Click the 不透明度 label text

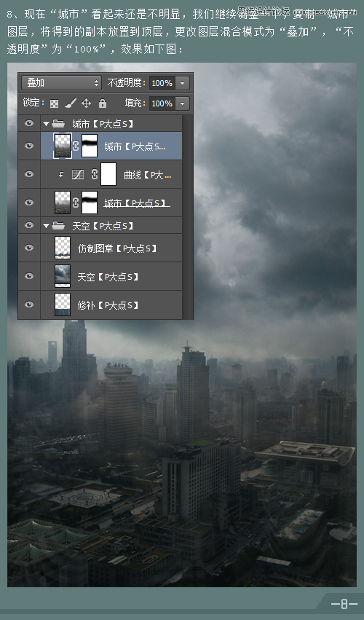[126, 82]
